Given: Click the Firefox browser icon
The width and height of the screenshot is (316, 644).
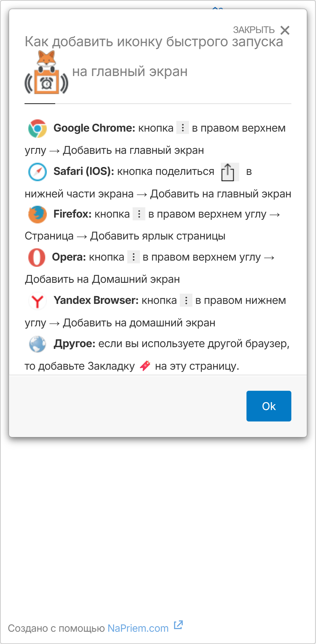Looking at the screenshot, I should point(37,214).
